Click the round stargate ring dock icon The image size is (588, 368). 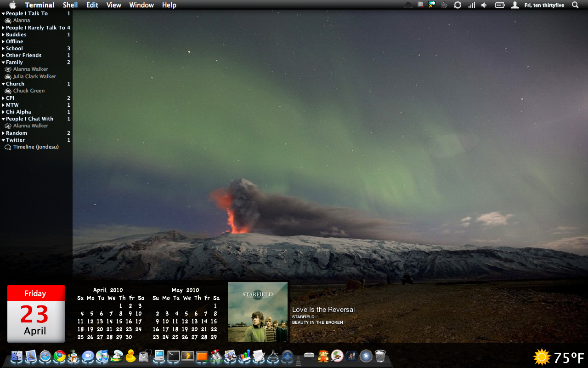[366, 356]
